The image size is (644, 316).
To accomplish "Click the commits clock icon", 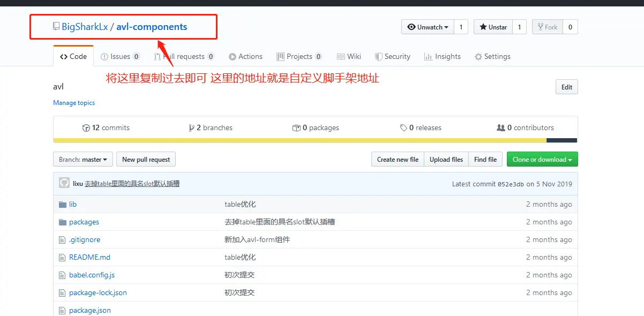I will click(x=86, y=127).
